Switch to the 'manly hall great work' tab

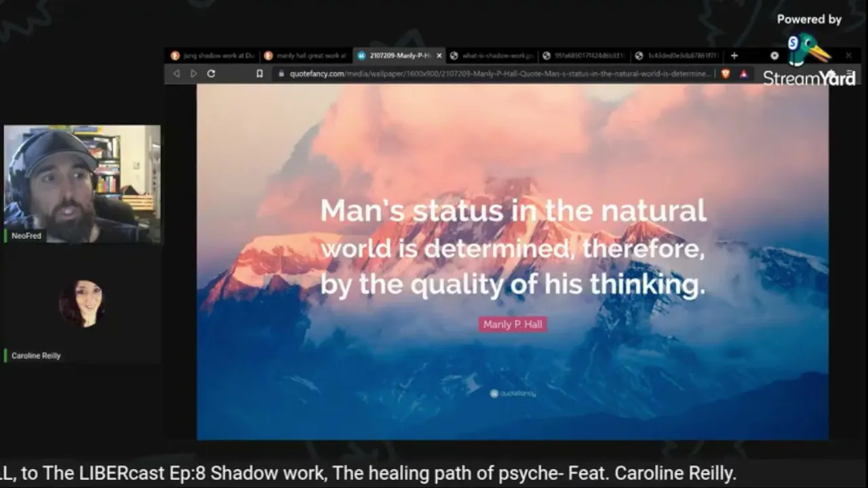[305, 56]
